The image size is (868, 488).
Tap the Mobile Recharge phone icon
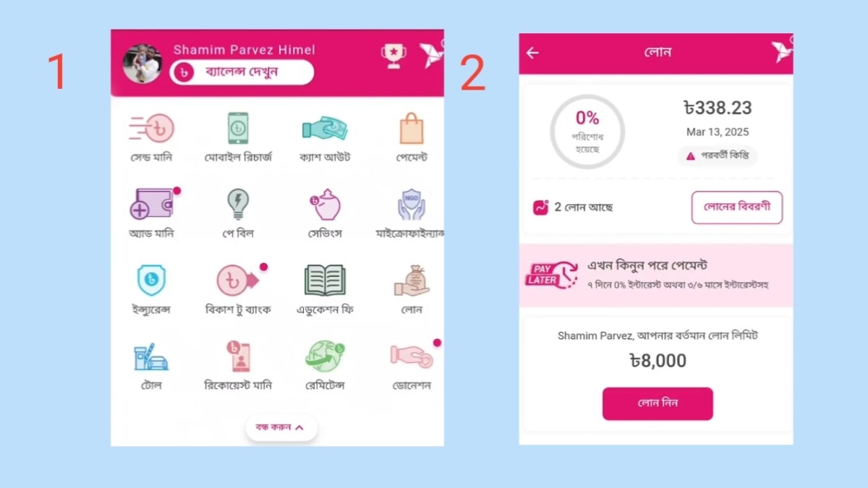pyautogui.click(x=238, y=129)
